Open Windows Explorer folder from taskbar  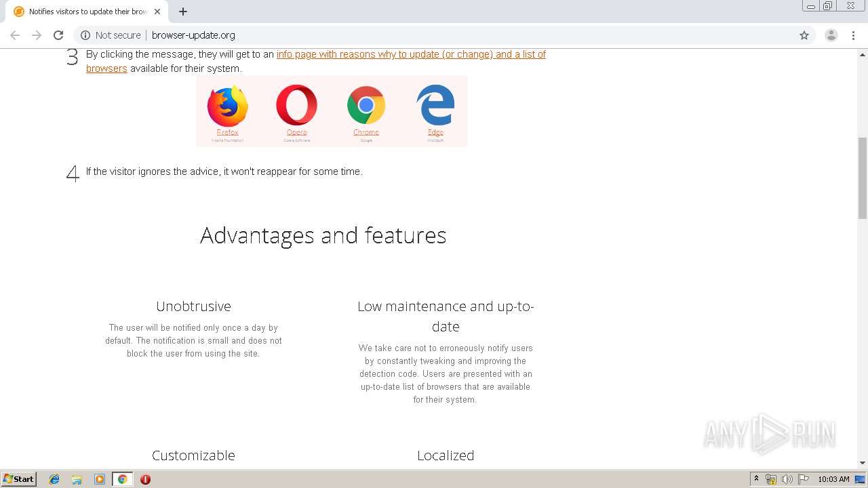(77, 479)
